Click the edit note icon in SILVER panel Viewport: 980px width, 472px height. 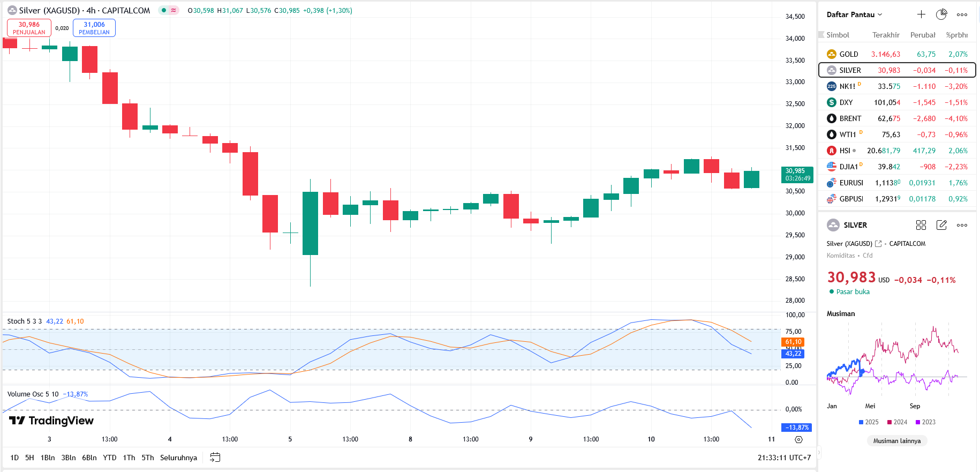point(941,225)
